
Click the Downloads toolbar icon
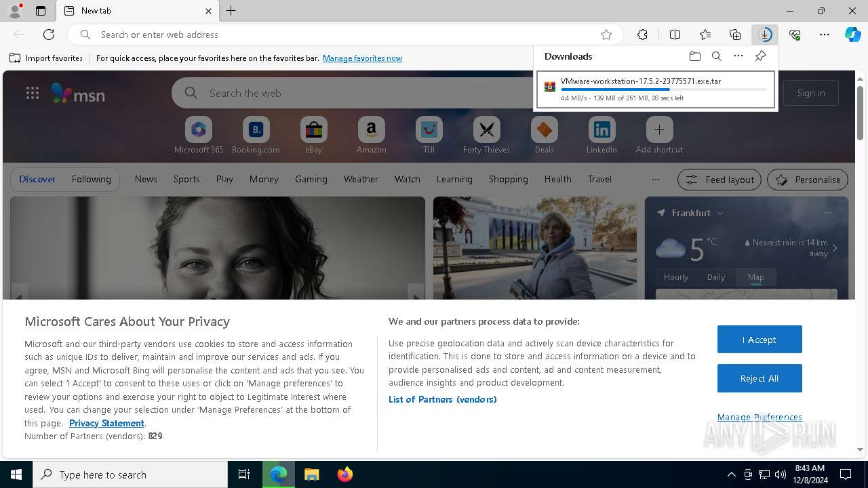pyautogui.click(x=765, y=35)
